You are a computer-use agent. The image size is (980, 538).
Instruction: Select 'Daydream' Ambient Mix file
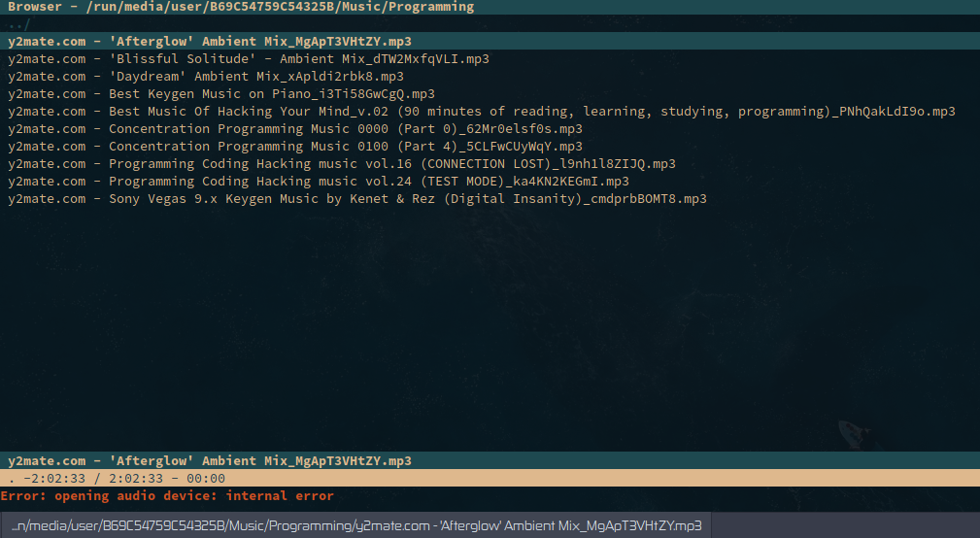(206, 76)
